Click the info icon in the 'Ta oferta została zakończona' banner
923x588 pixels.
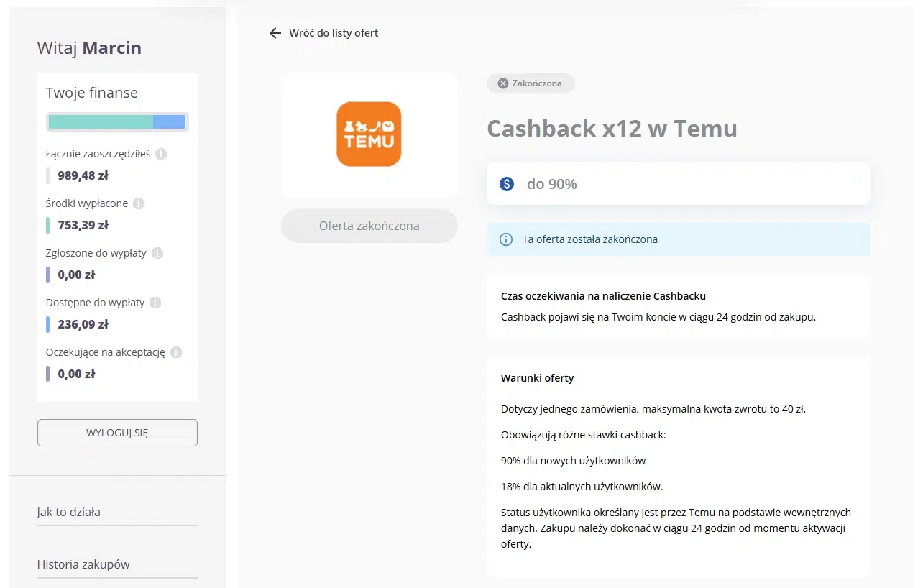505,239
